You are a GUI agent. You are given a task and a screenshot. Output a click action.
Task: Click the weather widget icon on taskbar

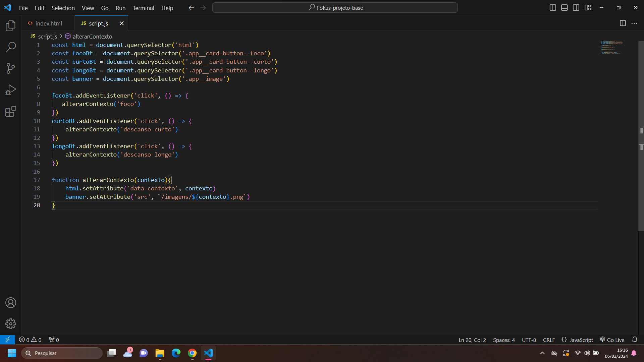click(x=128, y=353)
